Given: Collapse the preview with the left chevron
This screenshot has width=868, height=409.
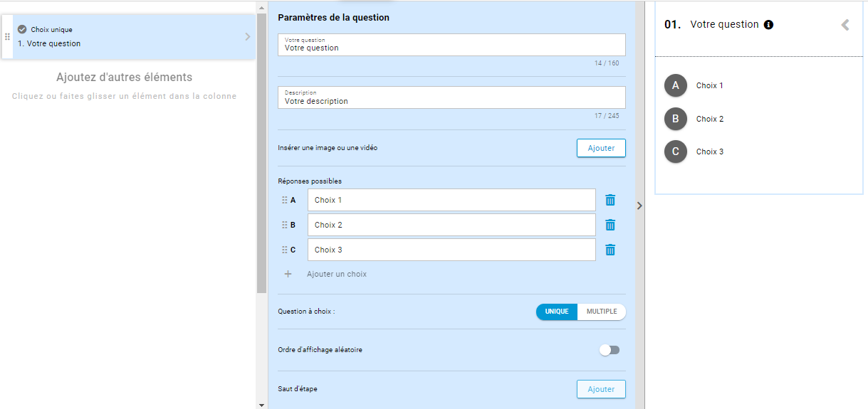Looking at the screenshot, I should coord(845,25).
